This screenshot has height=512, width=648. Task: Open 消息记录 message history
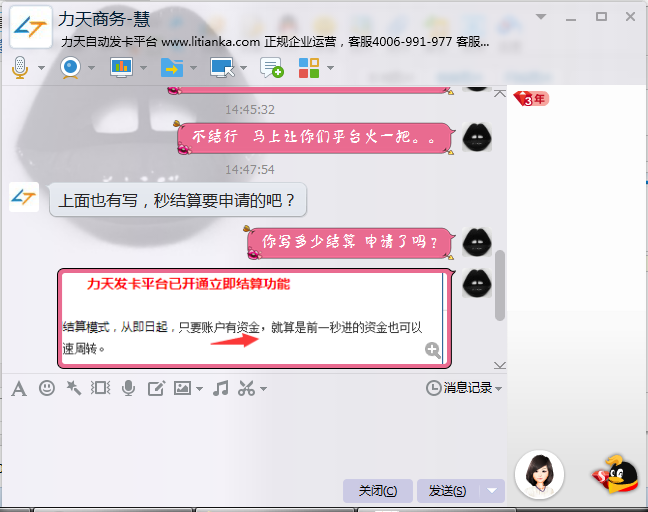point(464,388)
